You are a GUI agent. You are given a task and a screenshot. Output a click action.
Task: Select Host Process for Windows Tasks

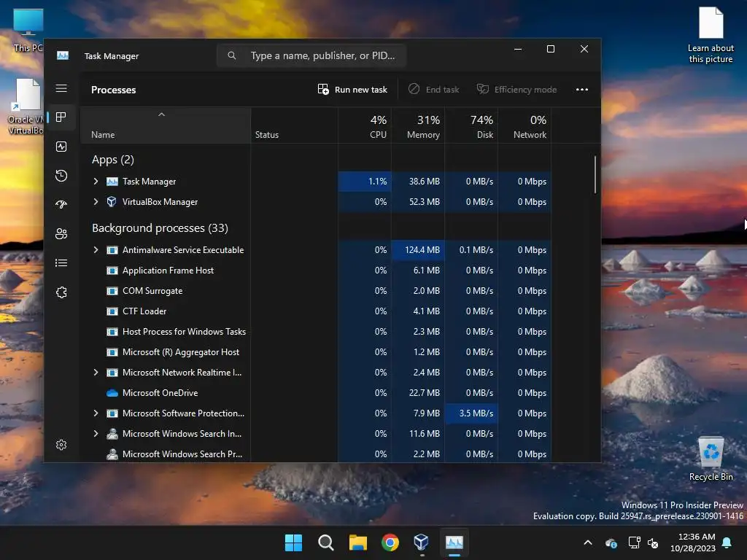[317, 332]
